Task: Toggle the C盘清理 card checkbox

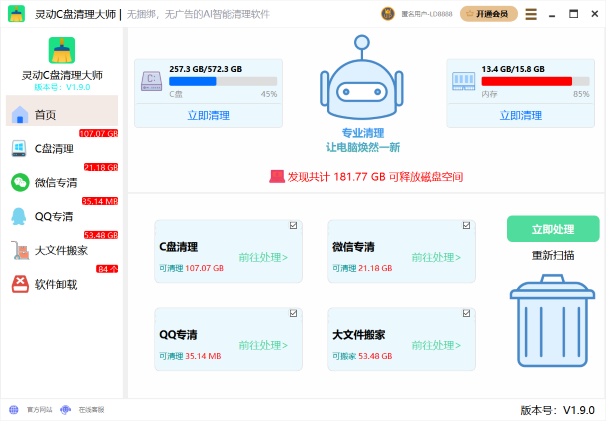Action: coord(294,225)
